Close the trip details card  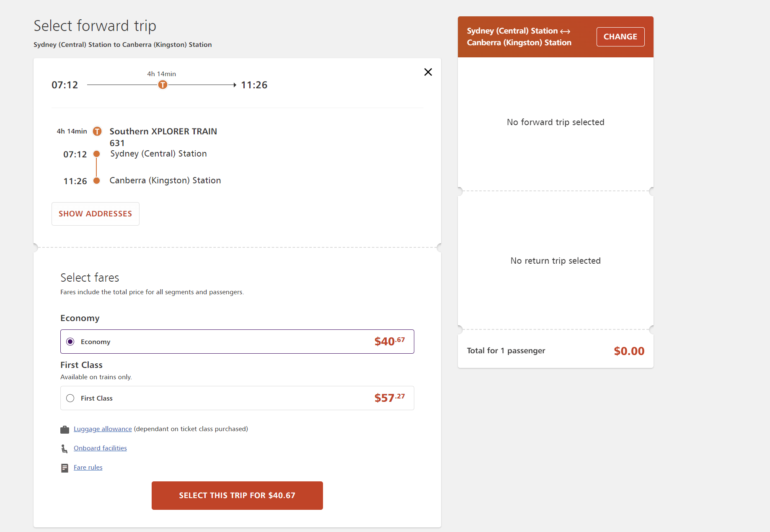click(x=428, y=72)
